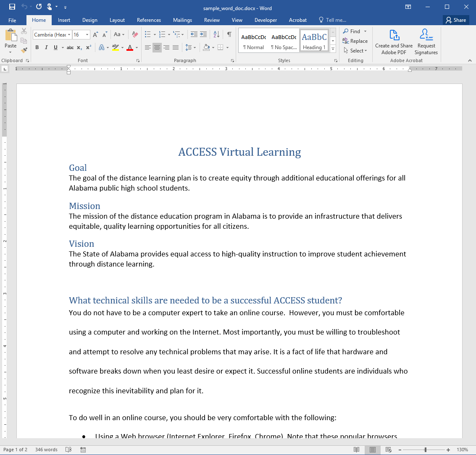This screenshot has width=476, height=455.
Task: Click the Sort A-Z icon
Action: (x=216, y=34)
